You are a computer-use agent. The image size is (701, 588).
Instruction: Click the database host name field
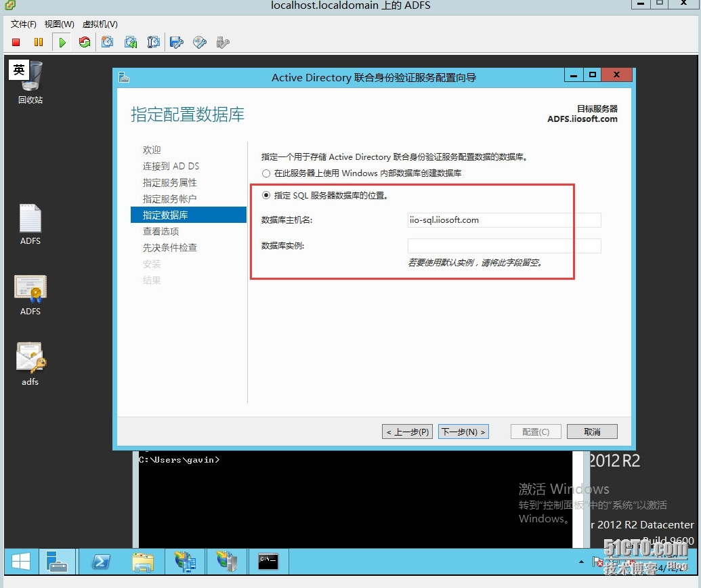[505, 220]
